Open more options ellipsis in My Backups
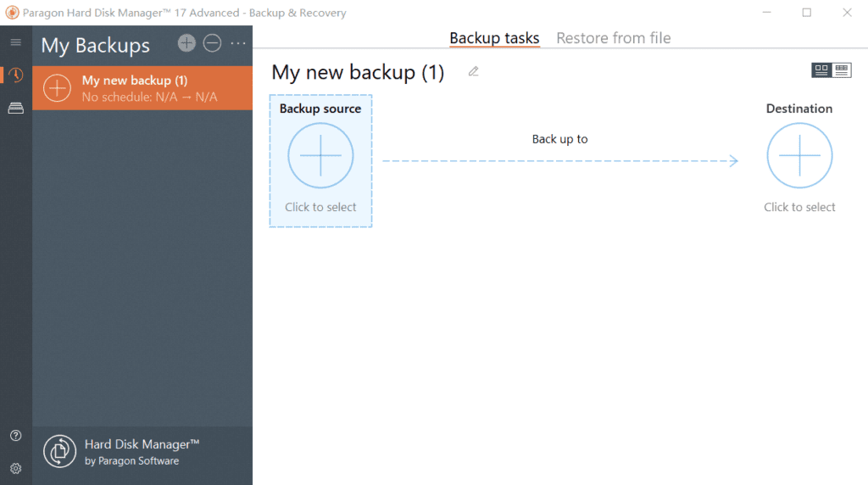 click(238, 43)
